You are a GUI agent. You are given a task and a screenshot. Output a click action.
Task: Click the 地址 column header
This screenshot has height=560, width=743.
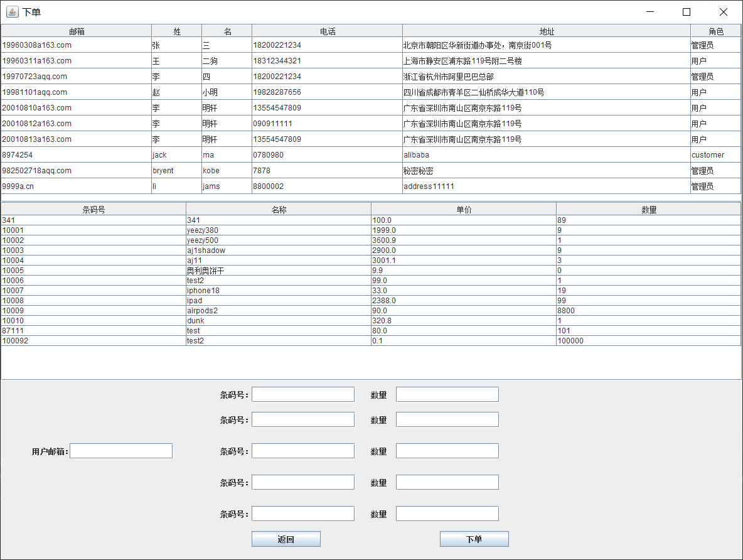(x=546, y=30)
